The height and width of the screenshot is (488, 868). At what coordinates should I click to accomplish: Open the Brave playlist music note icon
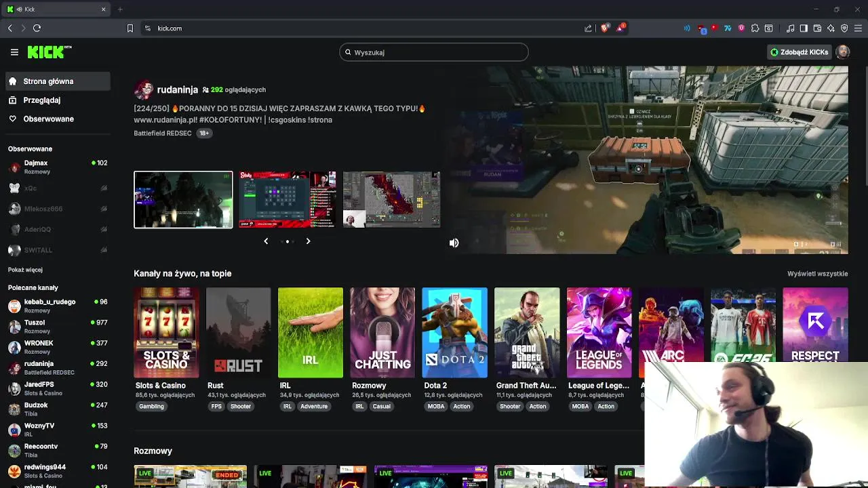click(x=790, y=28)
